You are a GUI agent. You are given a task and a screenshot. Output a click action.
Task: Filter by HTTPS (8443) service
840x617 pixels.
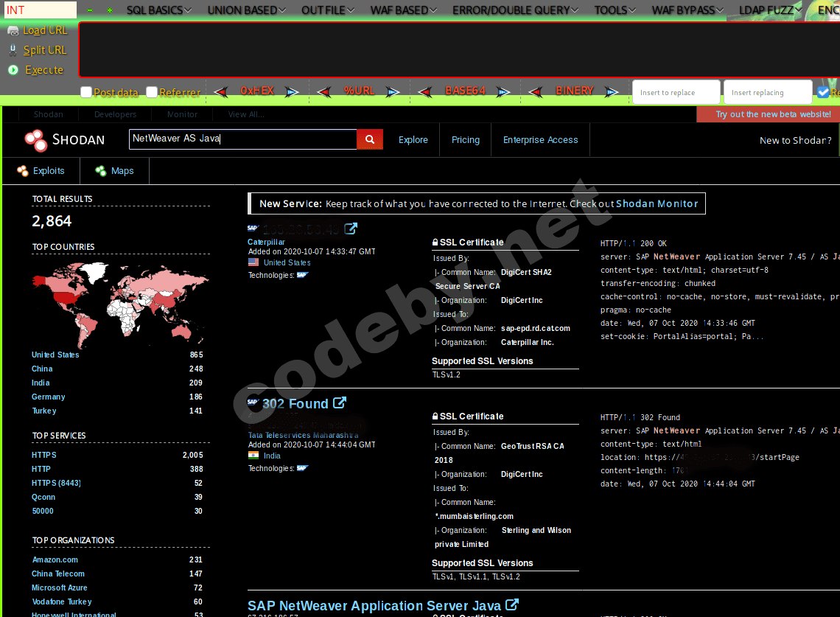coord(56,483)
